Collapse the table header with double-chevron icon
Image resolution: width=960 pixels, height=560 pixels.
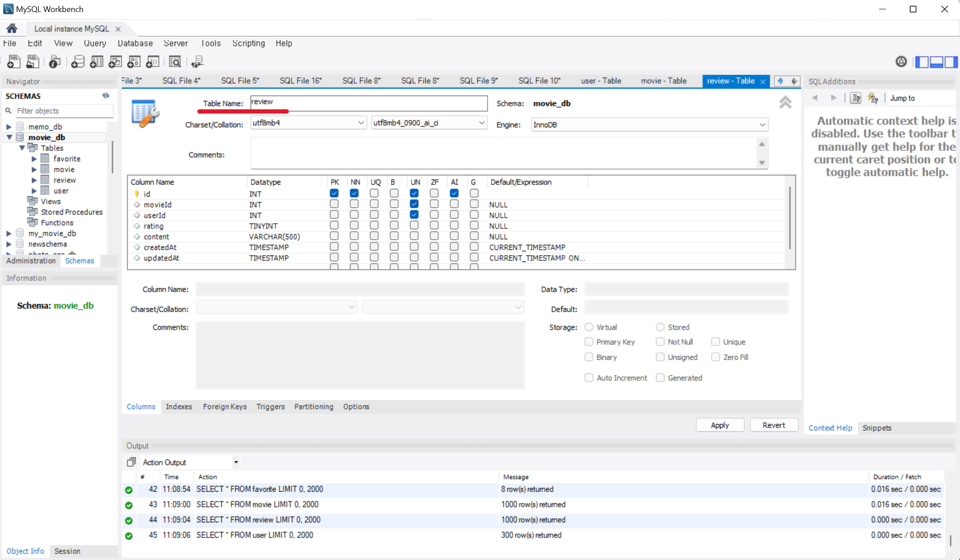coord(785,103)
